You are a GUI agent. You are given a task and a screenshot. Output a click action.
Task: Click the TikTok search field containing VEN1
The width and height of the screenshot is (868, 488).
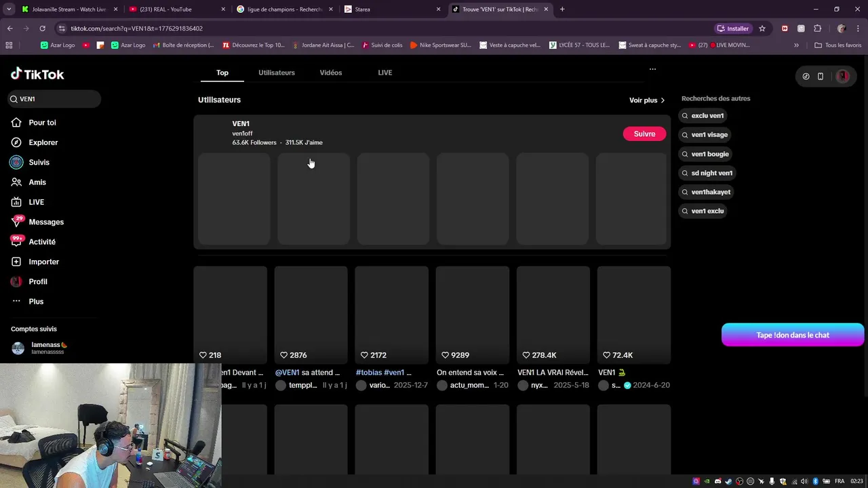54,99
